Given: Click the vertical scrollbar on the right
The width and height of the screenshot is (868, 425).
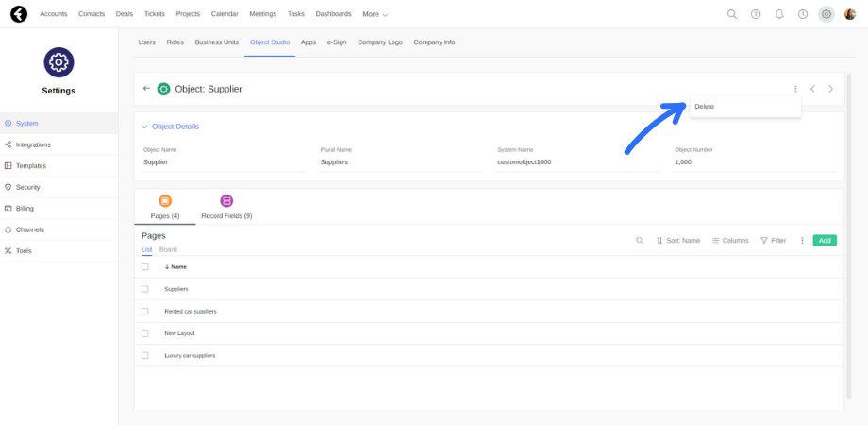Looking at the screenshot, I should [848, 236].
